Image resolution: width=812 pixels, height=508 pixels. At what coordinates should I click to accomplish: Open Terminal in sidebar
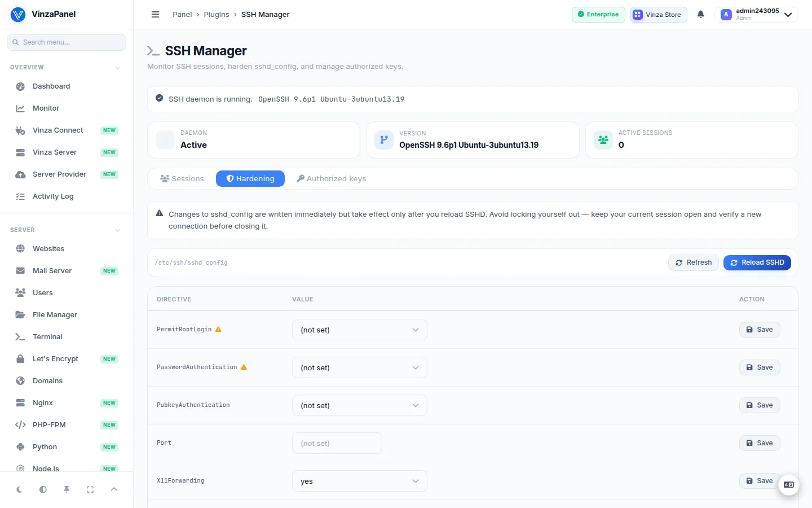67,337
